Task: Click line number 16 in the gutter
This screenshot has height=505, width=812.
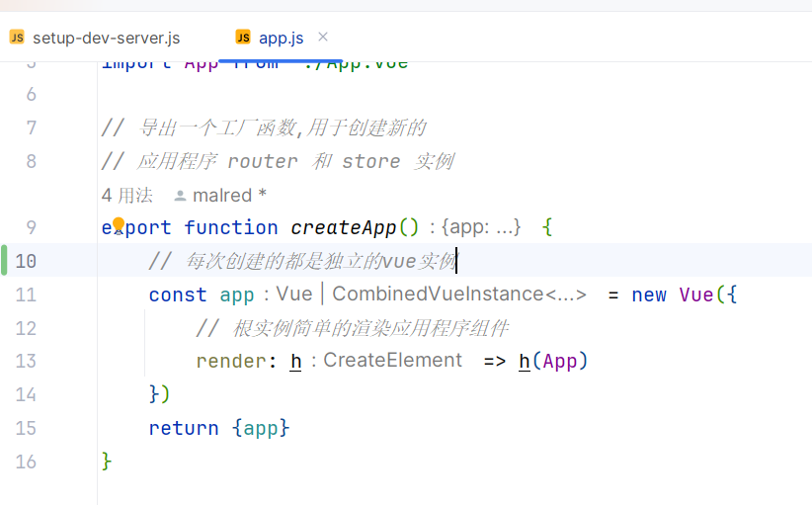Action: pyautogui.click(x=26, y=462)
